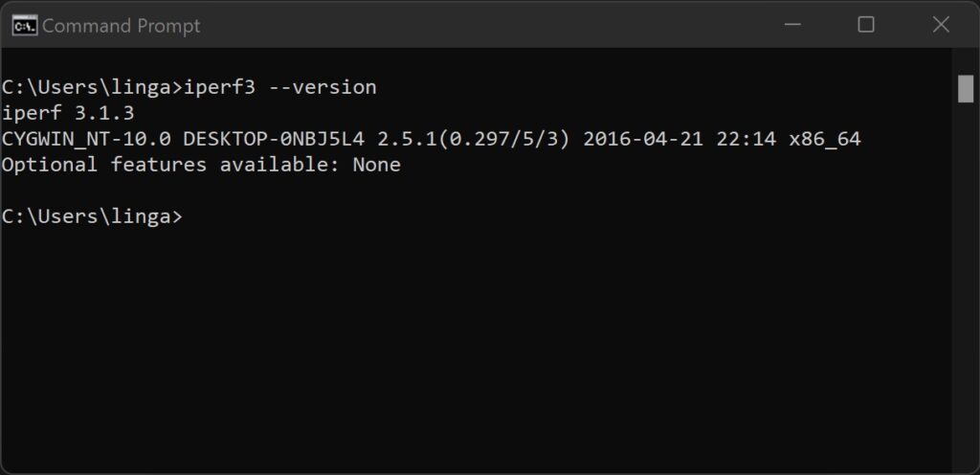Click the time "22:14" in output
The width and height of the screenshot is (980, 475).
[746, 139]
